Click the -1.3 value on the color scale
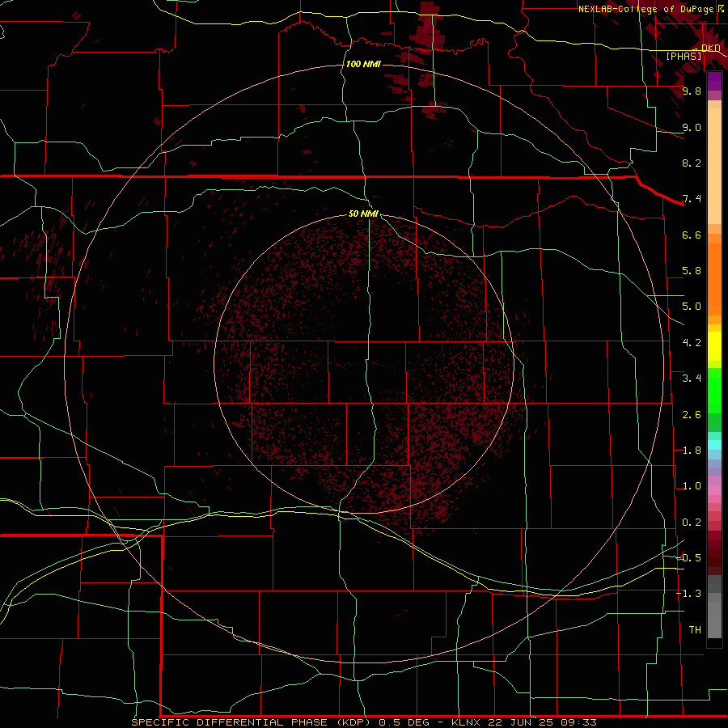 pyautogui.click(x=689, y=594)
